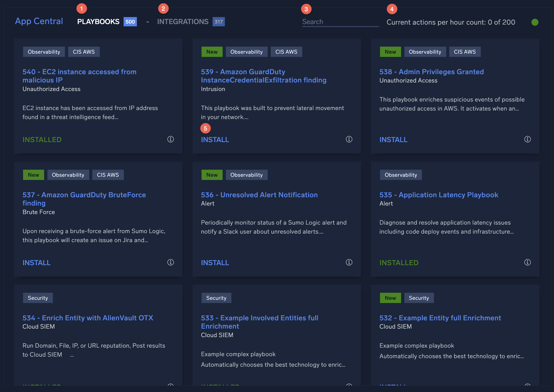Image resolution: width=554 pixels, height=392 pixels.
Task: Open playbook 532 Example Entity full Enrichment
Action: pos(440,318)
